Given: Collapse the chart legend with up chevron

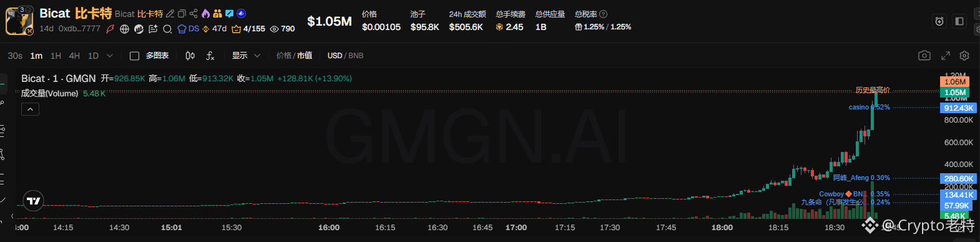Looking at the screenshot, I should click(30, 109).
